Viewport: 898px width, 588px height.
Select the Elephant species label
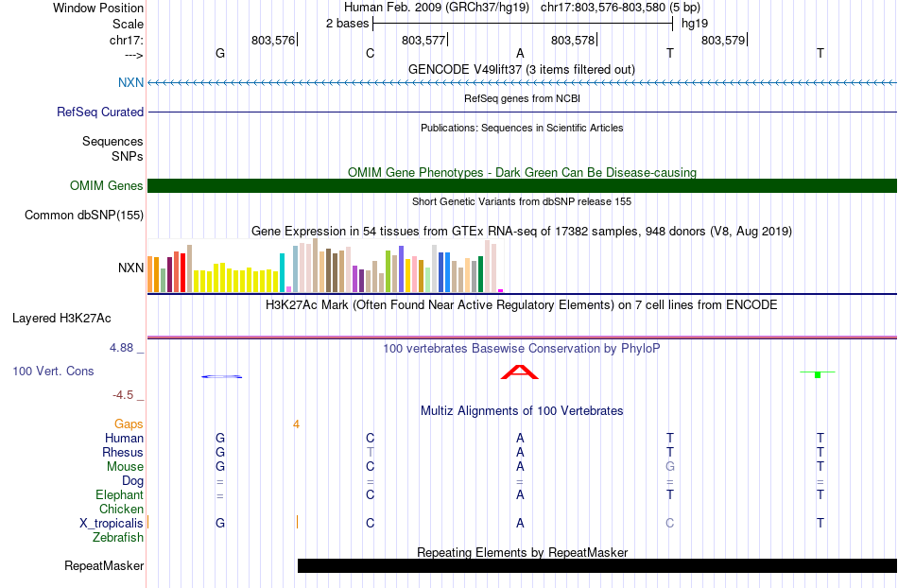[x=119, y=494]
